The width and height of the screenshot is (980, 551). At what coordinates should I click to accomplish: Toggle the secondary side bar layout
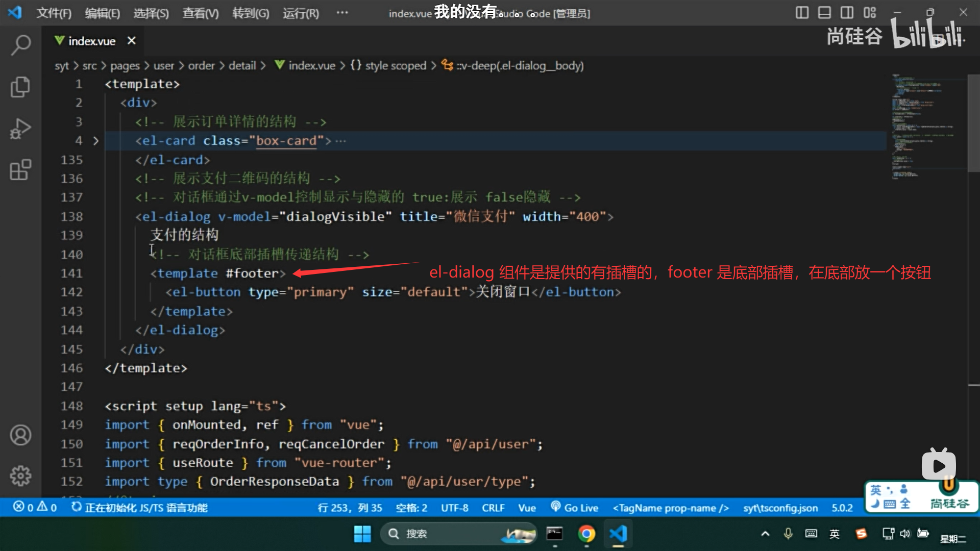(847, 13)
